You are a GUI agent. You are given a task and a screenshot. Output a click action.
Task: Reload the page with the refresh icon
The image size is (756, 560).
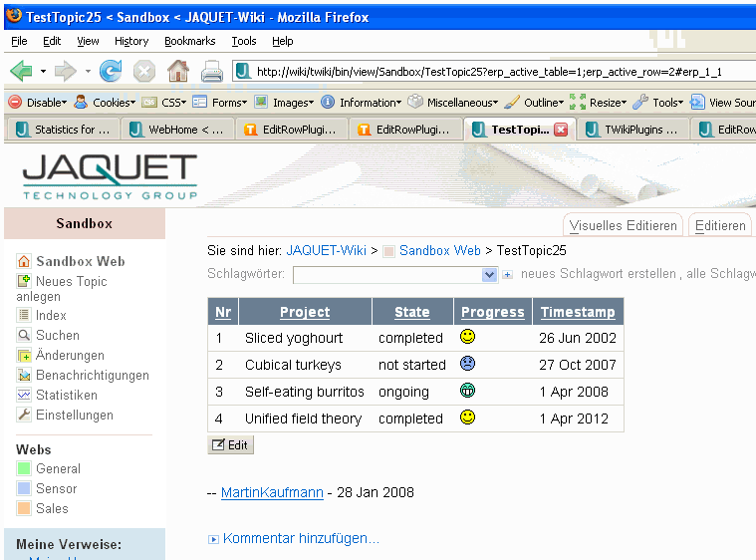[111, 71]
